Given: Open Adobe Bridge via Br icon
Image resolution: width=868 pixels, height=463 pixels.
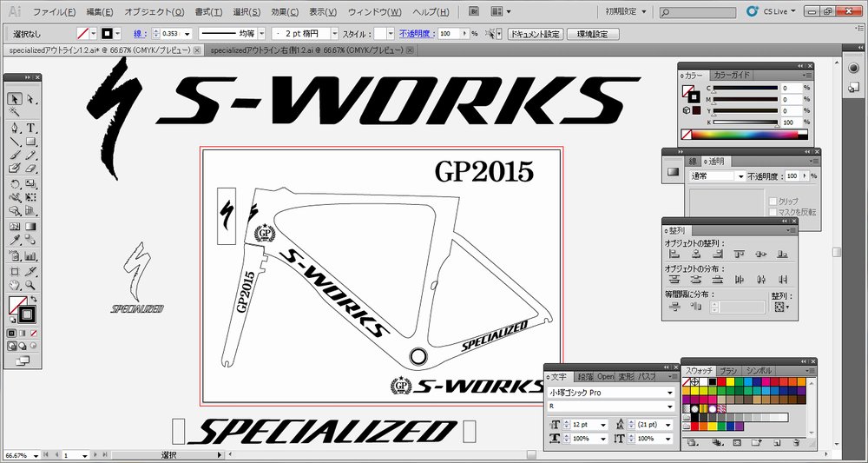Looking at the screenshot, I should pos(473,11).
